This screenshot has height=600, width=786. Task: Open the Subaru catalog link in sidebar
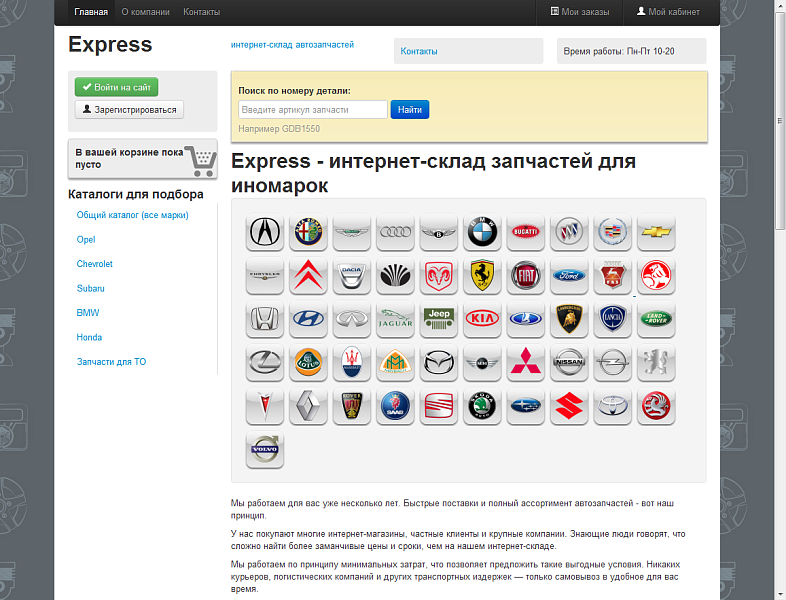click(x=90, y=288)
